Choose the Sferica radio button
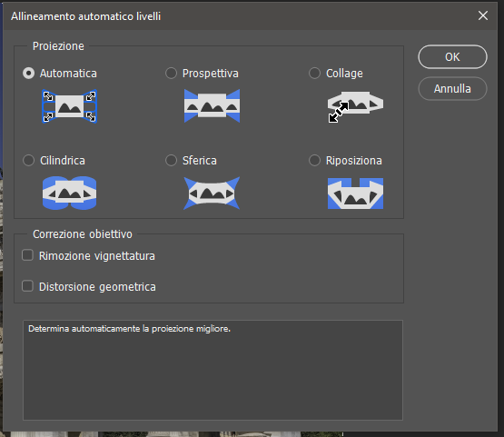This screenshot has height=437, width=504. click(171, 161)
